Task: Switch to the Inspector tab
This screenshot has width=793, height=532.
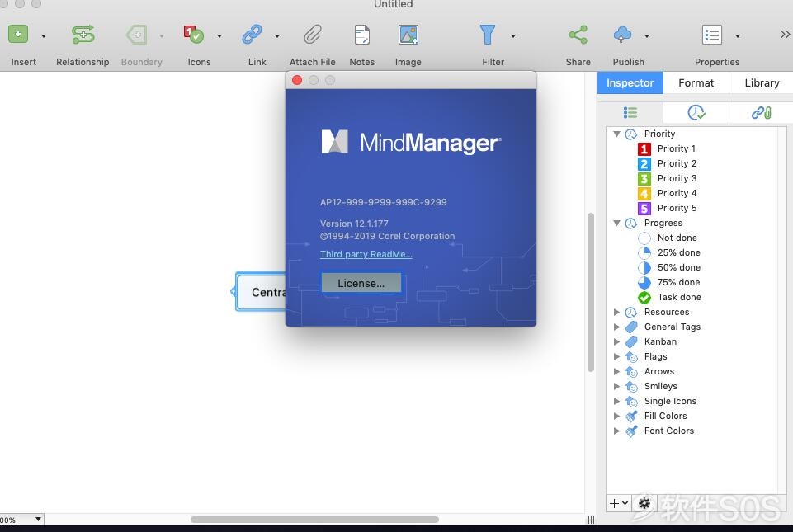Action: [x=630, y=83]
